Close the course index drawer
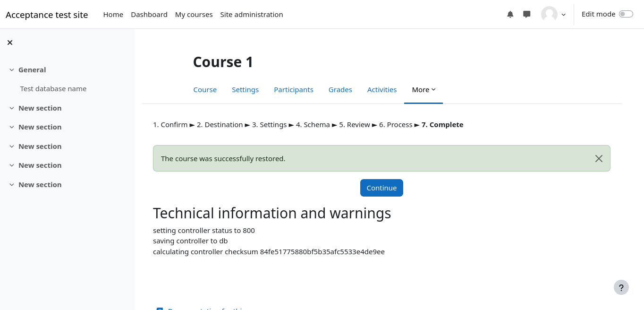 10,43
